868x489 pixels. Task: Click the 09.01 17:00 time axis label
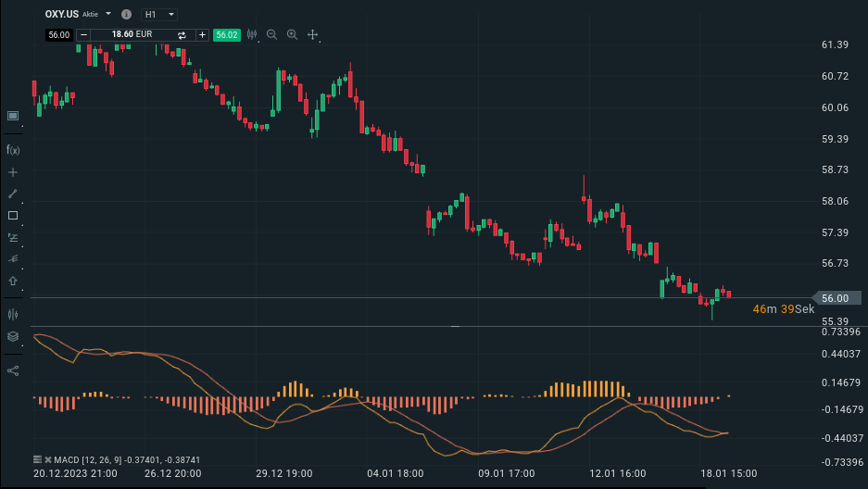pyautogui.click(x=507, y=473)
